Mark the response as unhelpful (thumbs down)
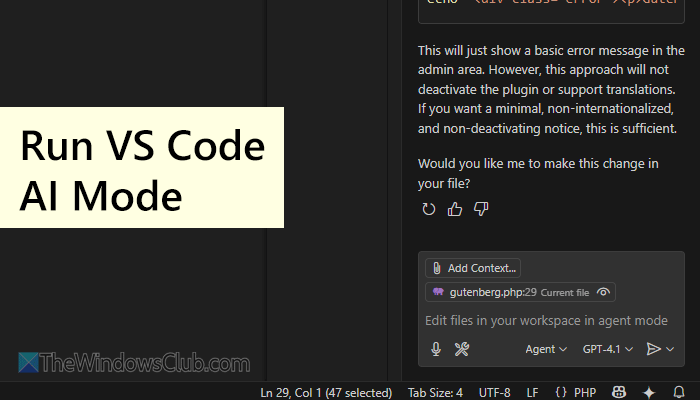 coord(481,209)
